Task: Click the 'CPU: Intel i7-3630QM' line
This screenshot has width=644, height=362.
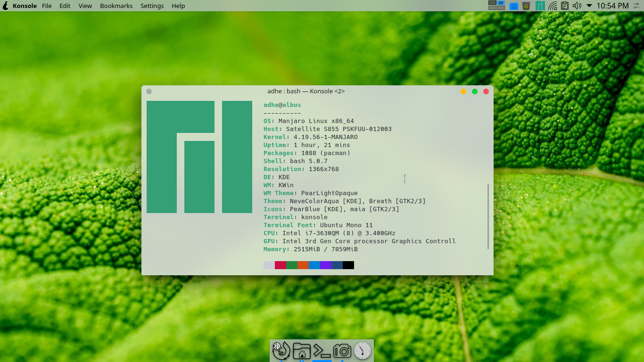Action: pos(329,233)
